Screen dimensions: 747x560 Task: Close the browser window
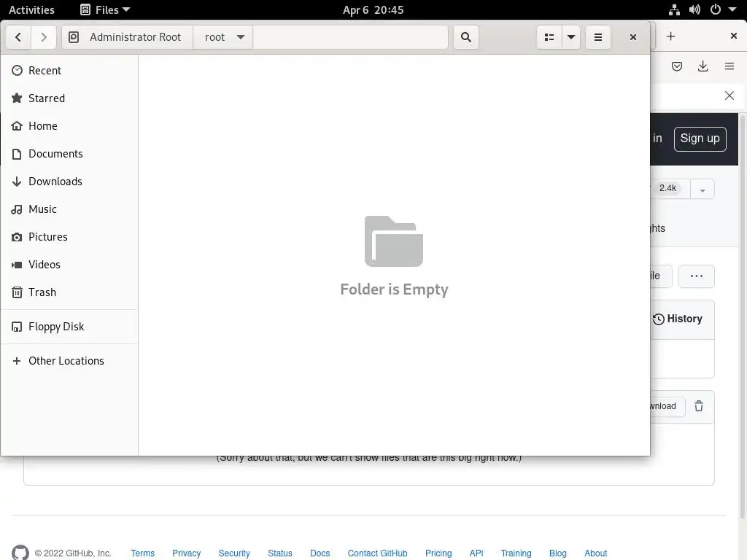[734, 36]
